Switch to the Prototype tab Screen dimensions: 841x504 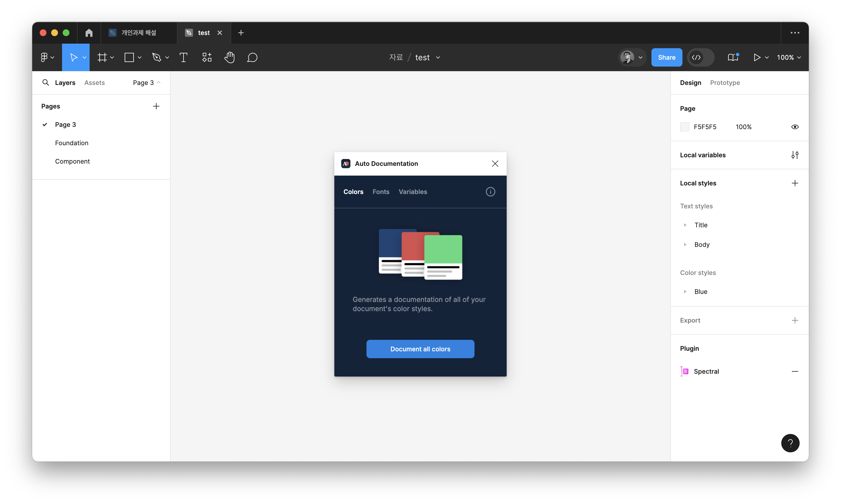click(x=724, y=83)
